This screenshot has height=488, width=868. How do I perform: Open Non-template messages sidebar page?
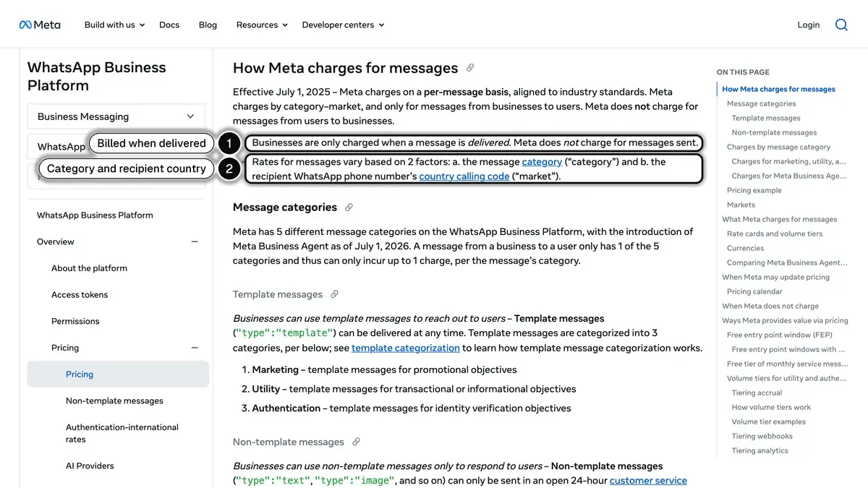tap(114, 401)
